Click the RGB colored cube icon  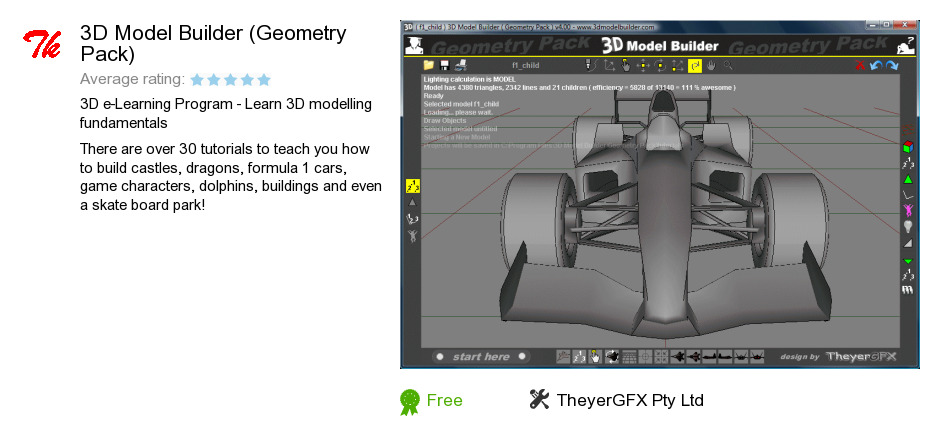pyautogui.click(x=908, y=146)
